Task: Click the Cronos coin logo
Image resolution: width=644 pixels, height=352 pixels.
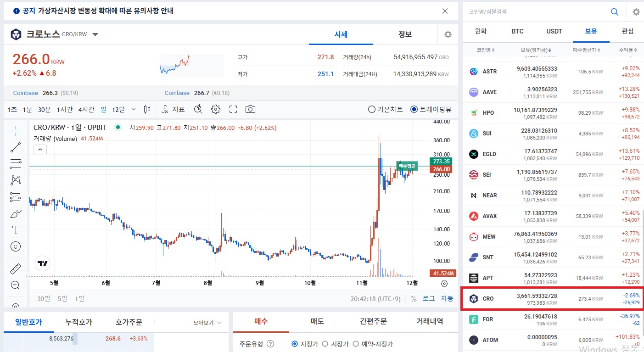Action: tap(16, 34)
